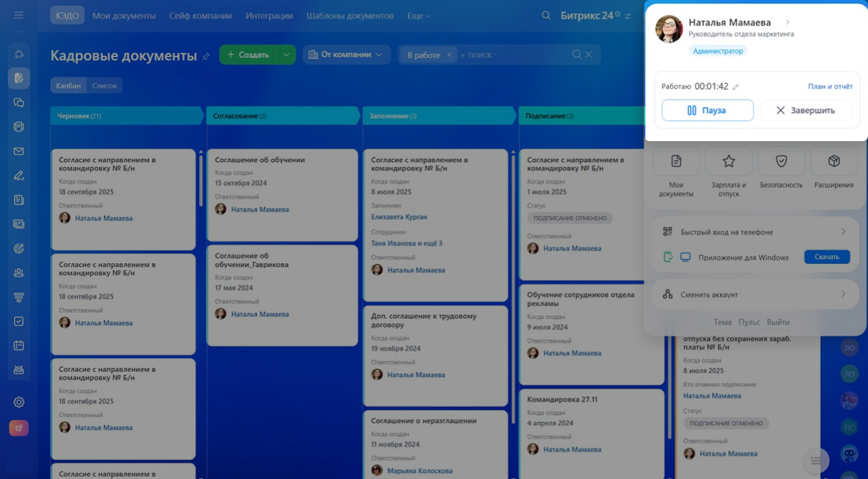
Task: Pin the Кадровые документы page
Action: coord(206,56)
